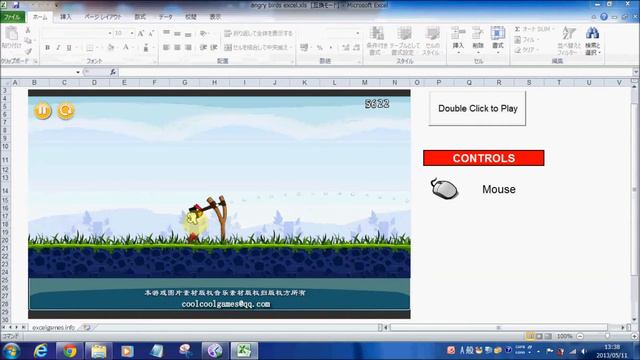The image size is (640, 360).
Task: Click the cell borders icon
Action: click(89, 48)
